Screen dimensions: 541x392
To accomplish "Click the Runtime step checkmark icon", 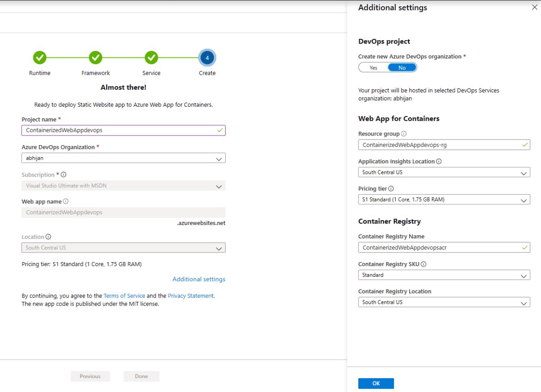I will (x=40, y=58).
